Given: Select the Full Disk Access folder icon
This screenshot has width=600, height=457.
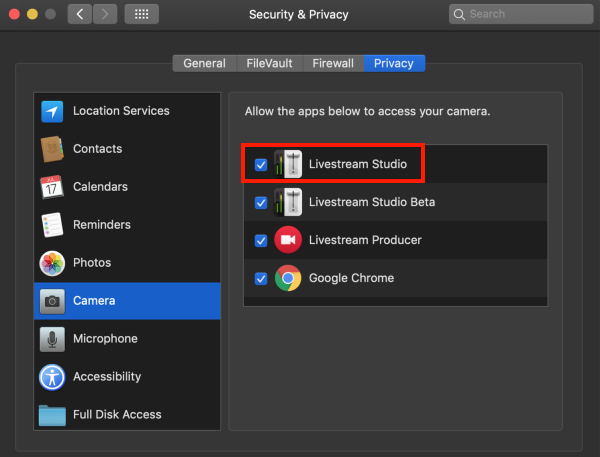Looking at the screenshot, I should [52, 415].
